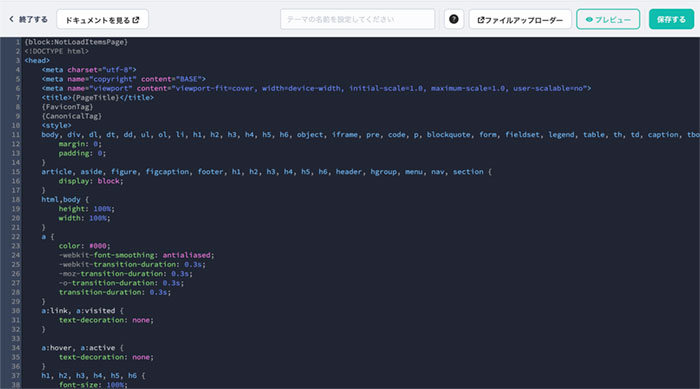Click a:link, a:visited { selector line

83,310
